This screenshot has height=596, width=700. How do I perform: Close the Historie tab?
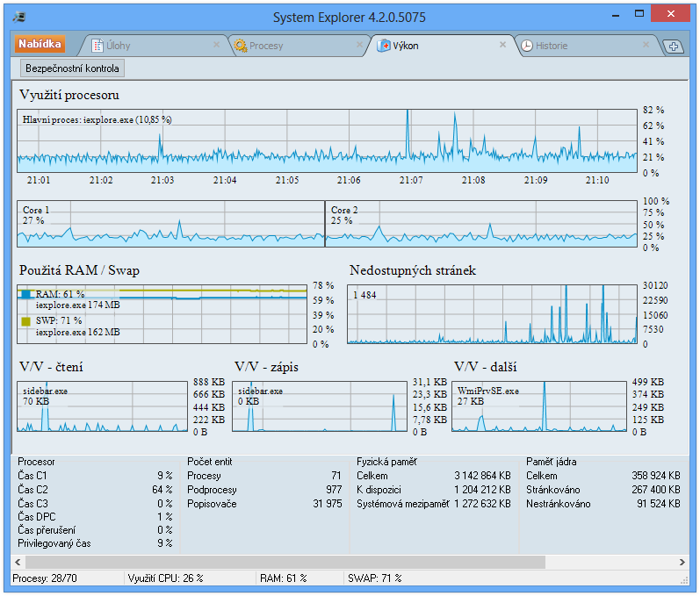coord(646,45)
